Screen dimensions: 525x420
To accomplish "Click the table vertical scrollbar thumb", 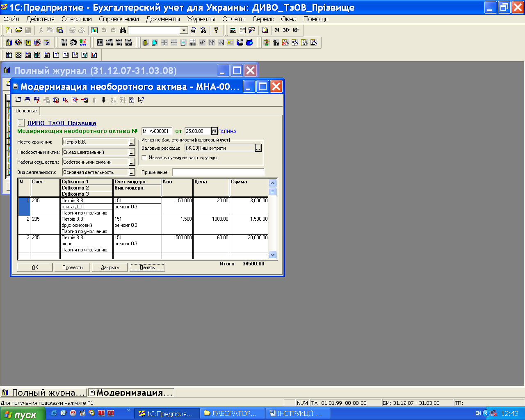I will (273, 192).
